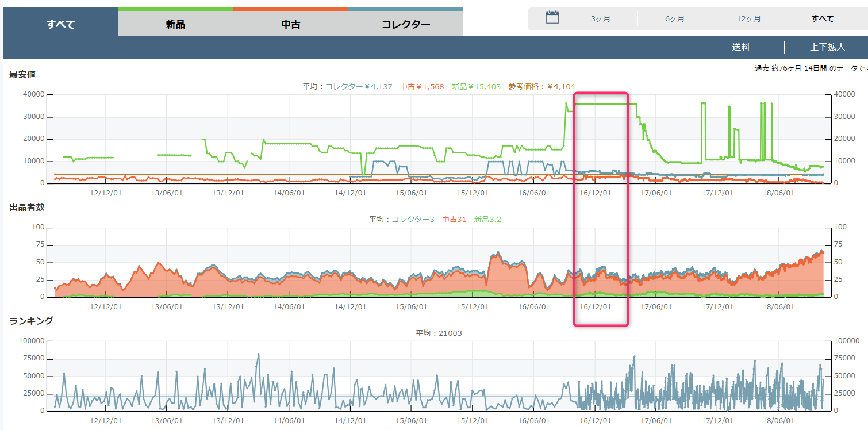Set the period to 12ヶ月

pos(748,19)
